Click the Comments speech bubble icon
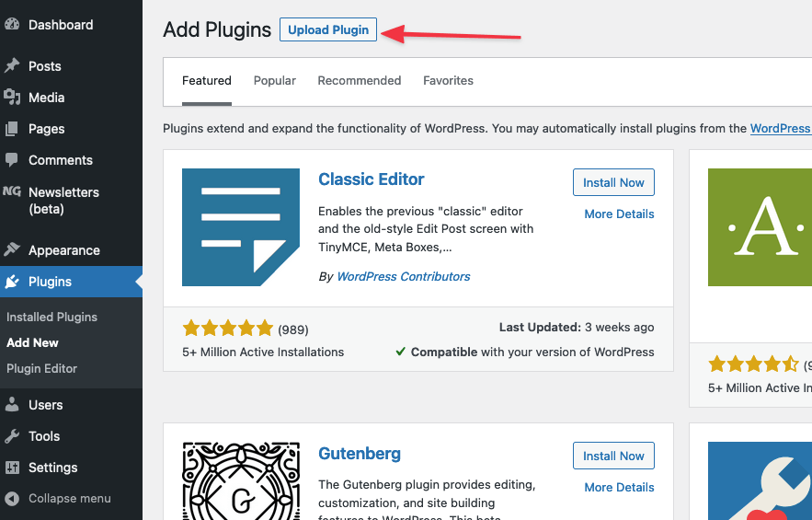The width and height of the screenshot is (812, 520). 12,160
